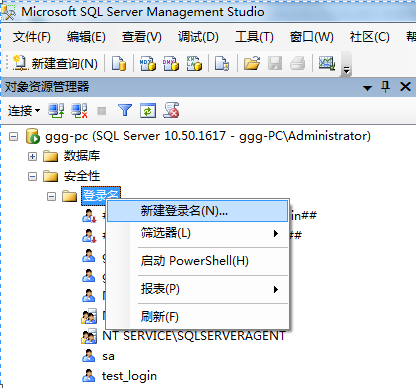Image resolution: width=416 pixels, height=388 pixels.
Task: Open the 对象资源管理器 panel position dropdown arrow
Action: (x=367, y=88)
